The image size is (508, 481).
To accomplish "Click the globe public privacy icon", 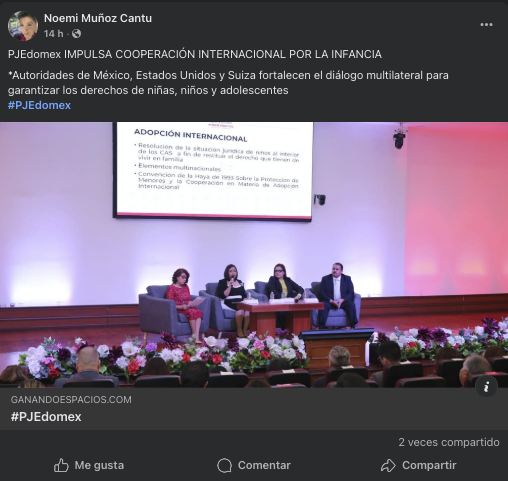I will coord(76,34).
